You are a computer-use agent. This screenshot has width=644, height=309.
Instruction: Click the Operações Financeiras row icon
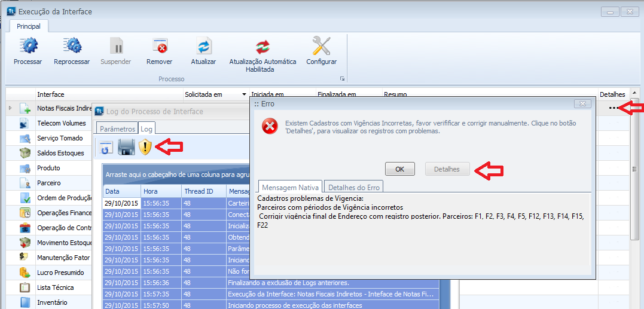tap(25, 213)
